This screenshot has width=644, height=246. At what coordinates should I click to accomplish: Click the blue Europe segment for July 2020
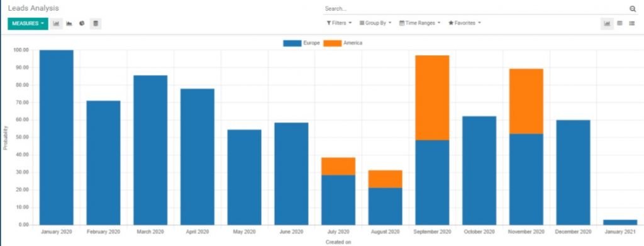tap(338, 199)
